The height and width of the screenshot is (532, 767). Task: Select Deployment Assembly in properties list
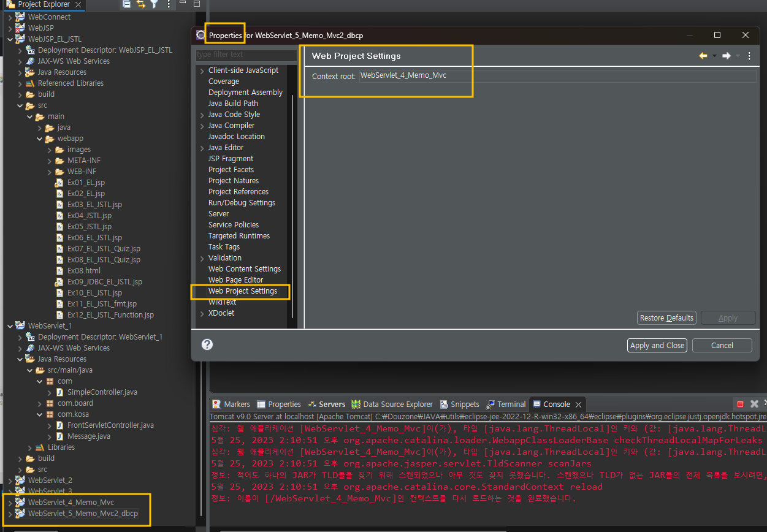click(245, 93)
